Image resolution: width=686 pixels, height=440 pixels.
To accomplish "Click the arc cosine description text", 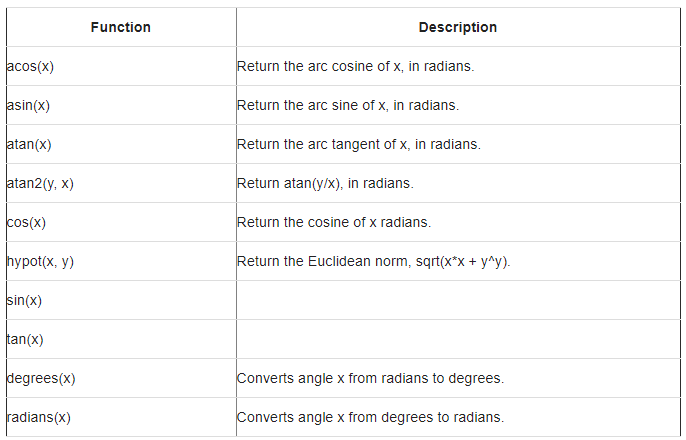I will [355, 67].
